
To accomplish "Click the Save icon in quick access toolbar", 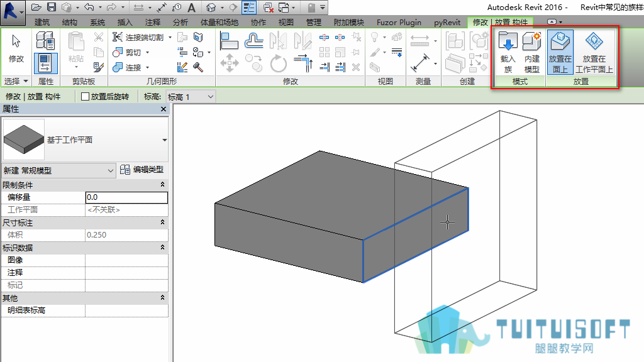I will 52,7.
